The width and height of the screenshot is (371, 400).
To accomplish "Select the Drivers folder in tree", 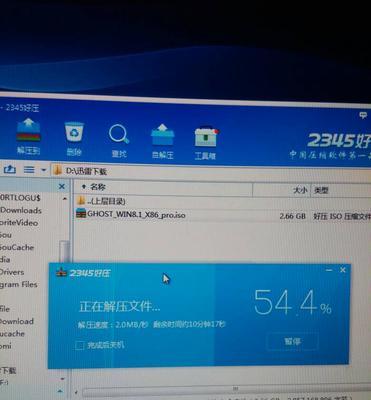I will pos(12,272).
